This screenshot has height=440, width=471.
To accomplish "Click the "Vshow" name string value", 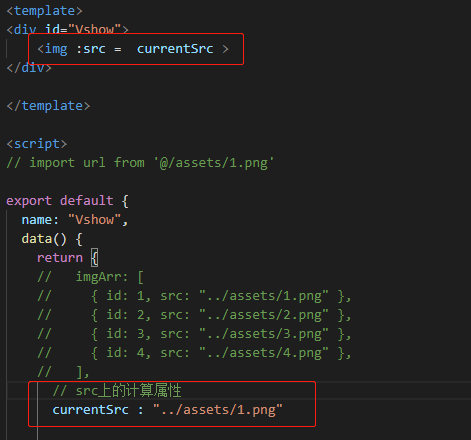I will coord(94,220).
